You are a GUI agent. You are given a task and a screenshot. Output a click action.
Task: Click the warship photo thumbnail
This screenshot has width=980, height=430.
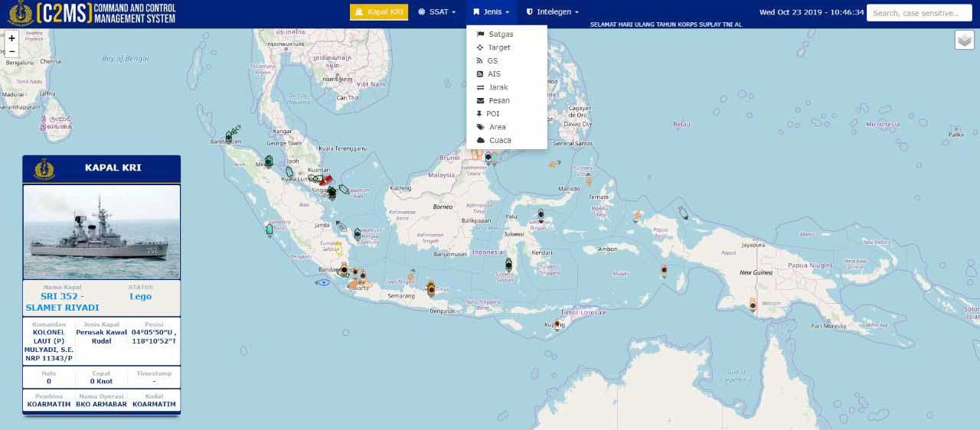click(x=101, y=232)
